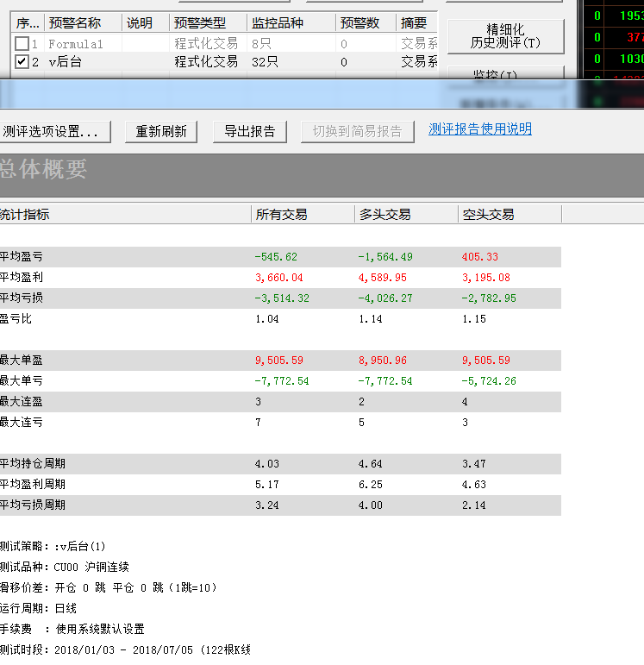This screenshot has height=665, width=644.
Task: Click the 精细化历史测评(T) button
Action: click(505, 36)
